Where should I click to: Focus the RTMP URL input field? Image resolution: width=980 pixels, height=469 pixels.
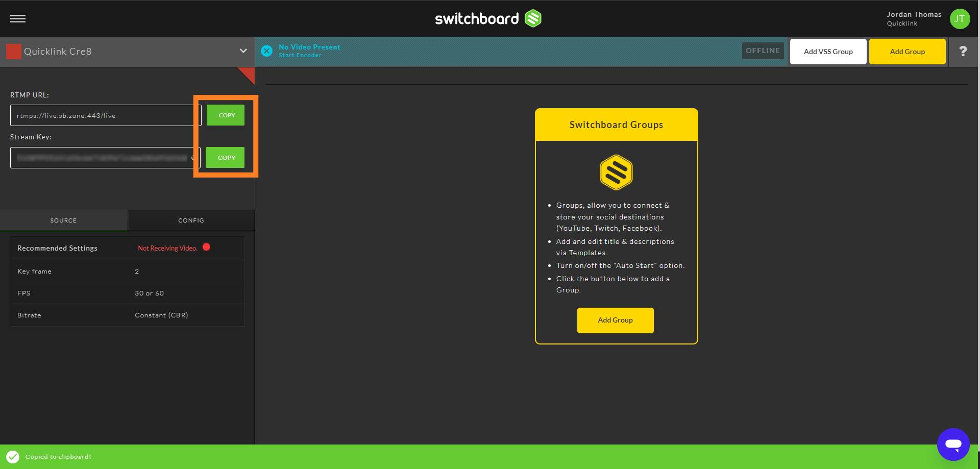[x=106, y=115]
